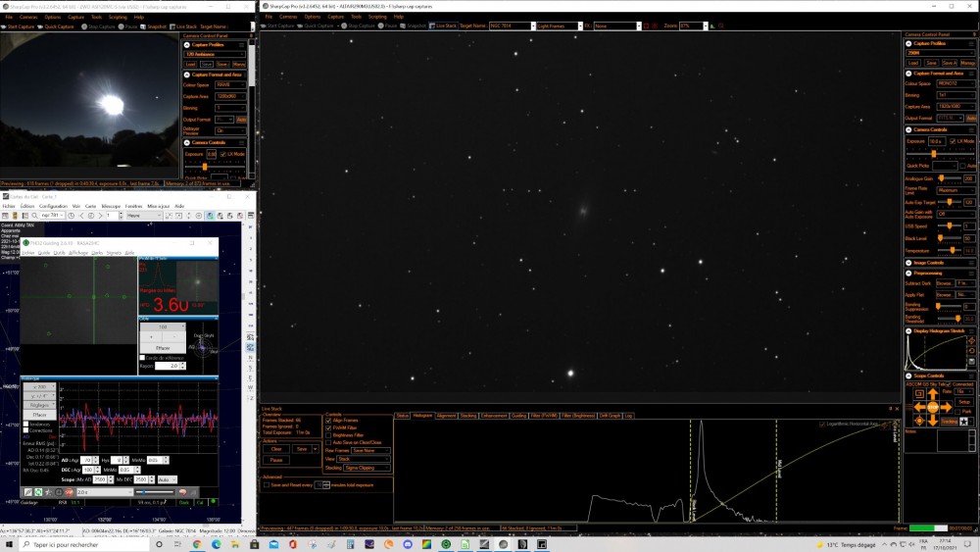The image size is (980, 552).
Task: Collapse Capture Profiles section in right panel
Action: (x=908, y=44)
